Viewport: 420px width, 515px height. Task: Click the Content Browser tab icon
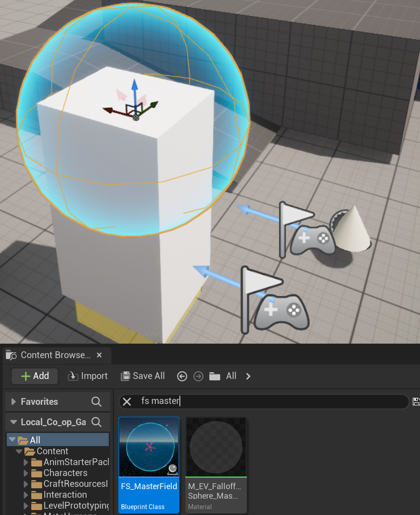(x=11, y=355)
